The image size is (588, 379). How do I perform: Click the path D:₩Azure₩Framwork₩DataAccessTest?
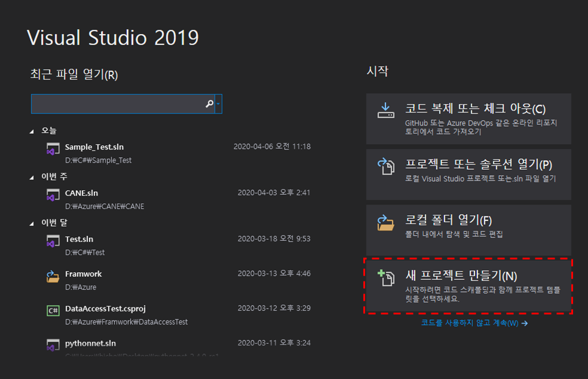126,322
